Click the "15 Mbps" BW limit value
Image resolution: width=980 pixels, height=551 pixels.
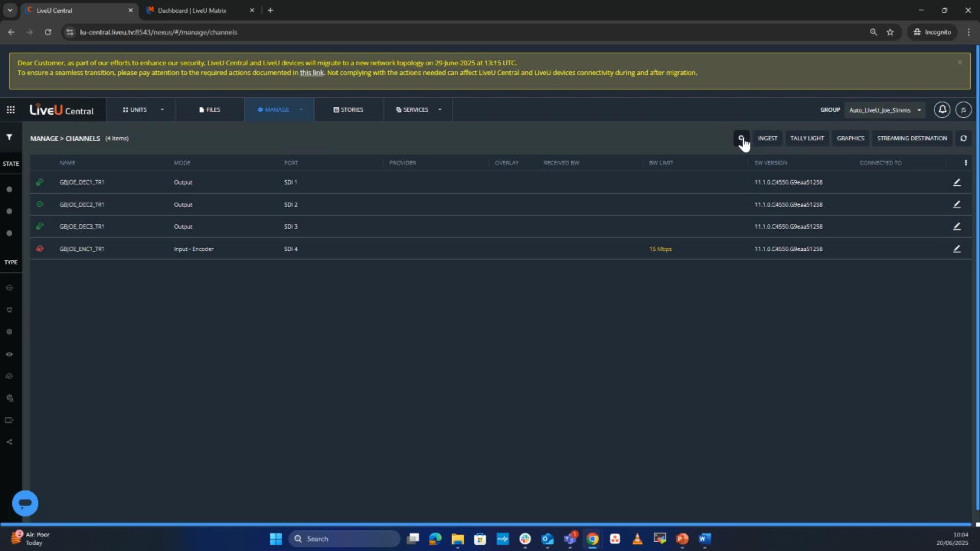(x=660, y=249)
